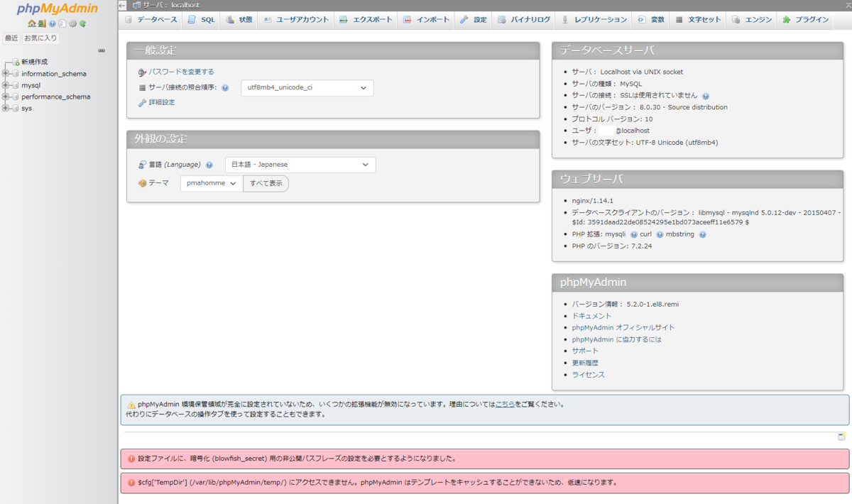
Task: Log out using the exit door icon
Action: coord(42,23)
